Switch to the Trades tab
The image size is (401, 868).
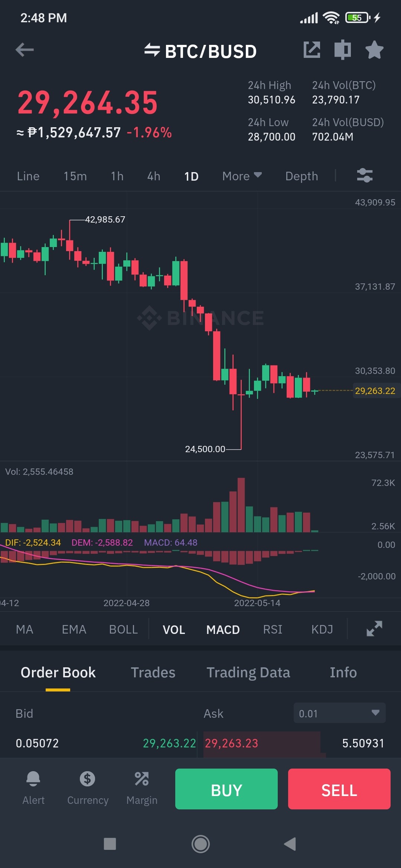[153, 673]
